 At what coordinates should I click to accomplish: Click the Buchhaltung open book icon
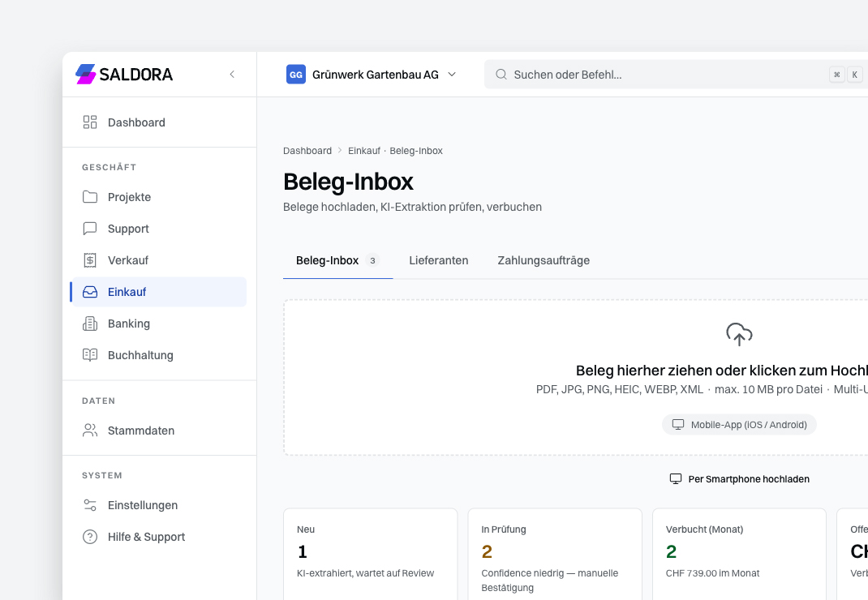click(90, 355)
